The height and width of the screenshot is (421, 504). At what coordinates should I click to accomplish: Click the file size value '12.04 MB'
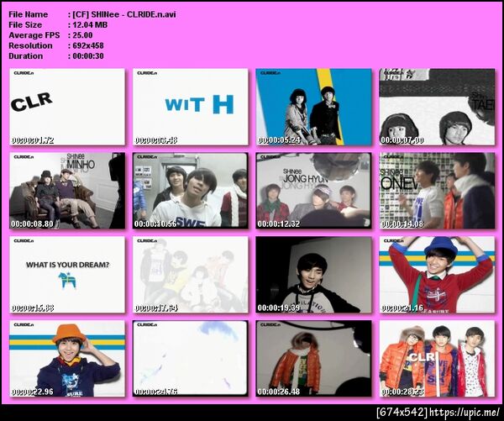tap(90, 24)
